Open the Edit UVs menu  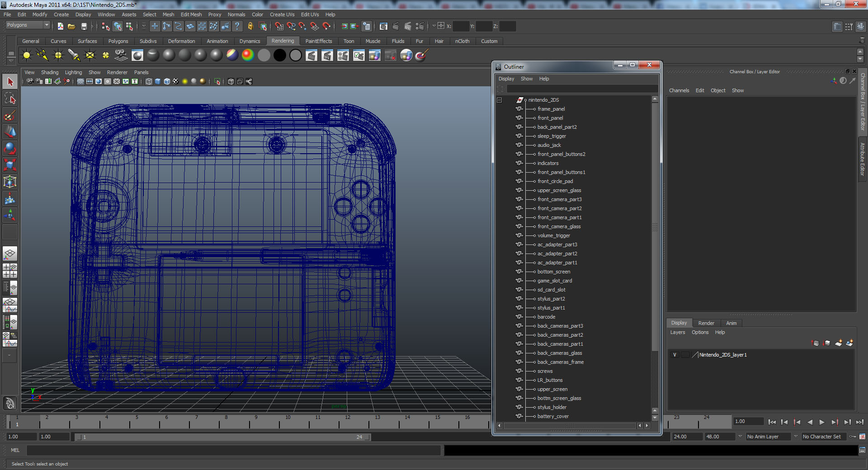coord(310,14)
